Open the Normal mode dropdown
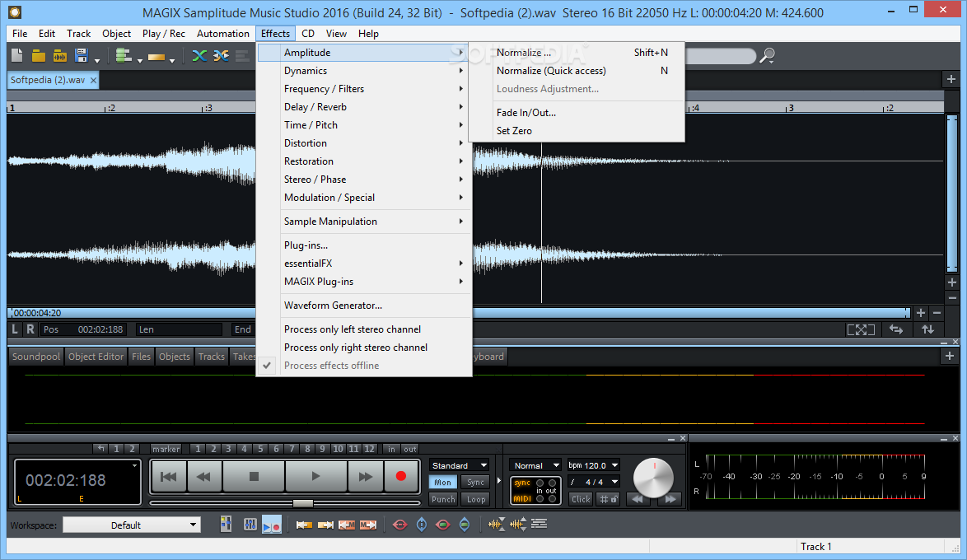This screenshot has width=967, height=560. (535, 465)
